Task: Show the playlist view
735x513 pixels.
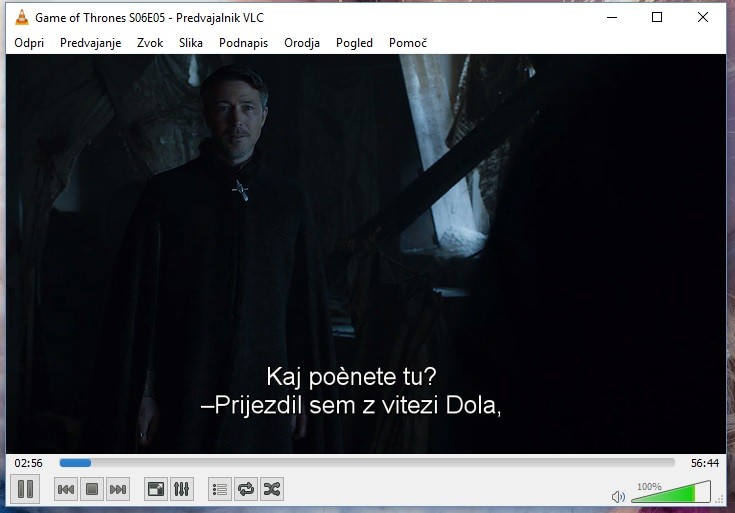Action: 220,489
